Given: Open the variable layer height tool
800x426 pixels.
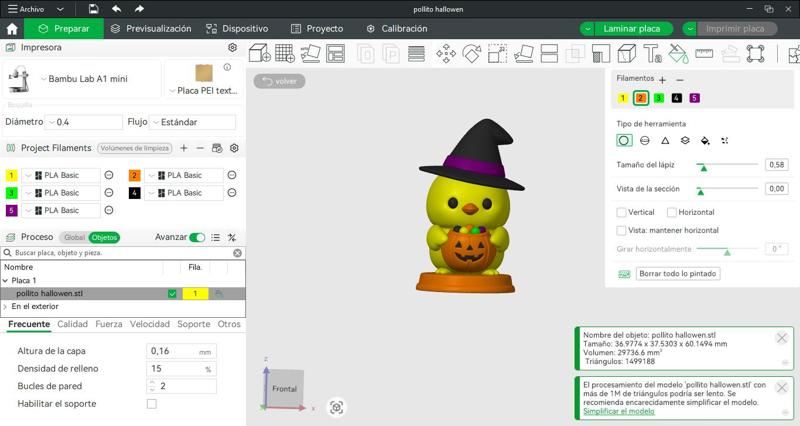Looking at the screenshot, I should tap(416, 53).
